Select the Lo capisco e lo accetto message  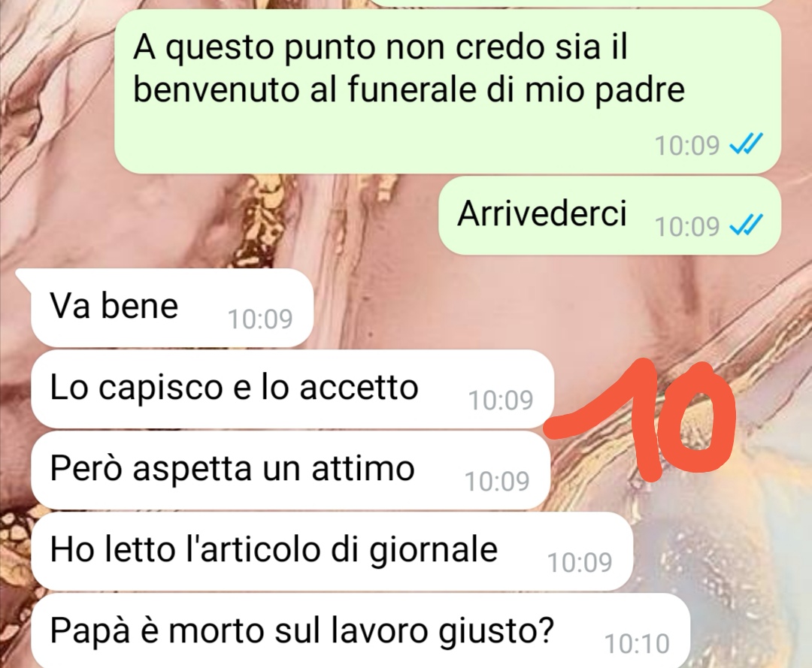(292, 388)
